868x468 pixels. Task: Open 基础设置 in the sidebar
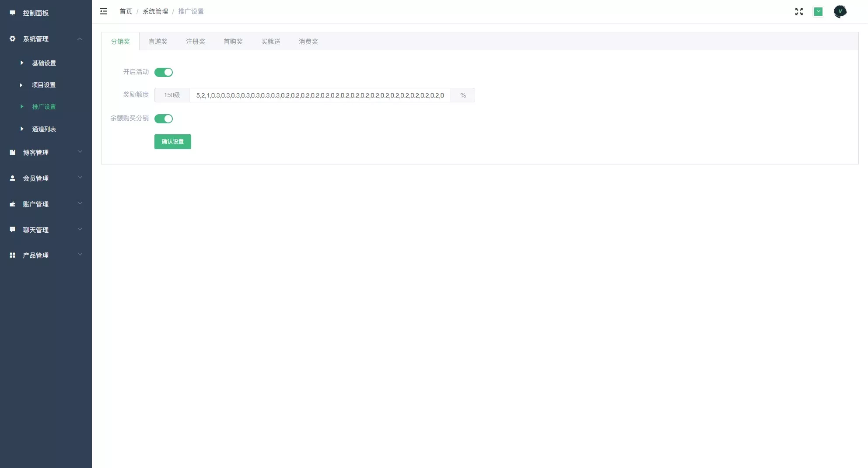44,63
